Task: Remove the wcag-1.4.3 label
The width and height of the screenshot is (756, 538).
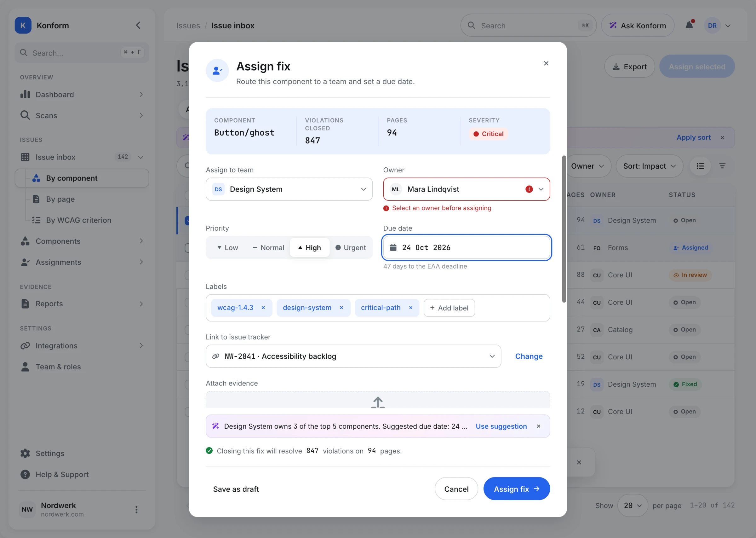Action: pyautogui.click(x=263, y=308)
